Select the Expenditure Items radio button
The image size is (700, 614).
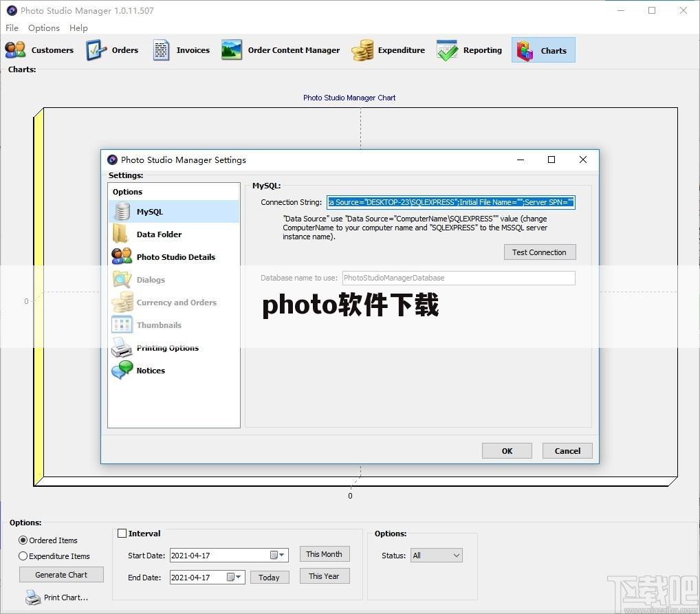pyautogui.click(x=23, y=556)
